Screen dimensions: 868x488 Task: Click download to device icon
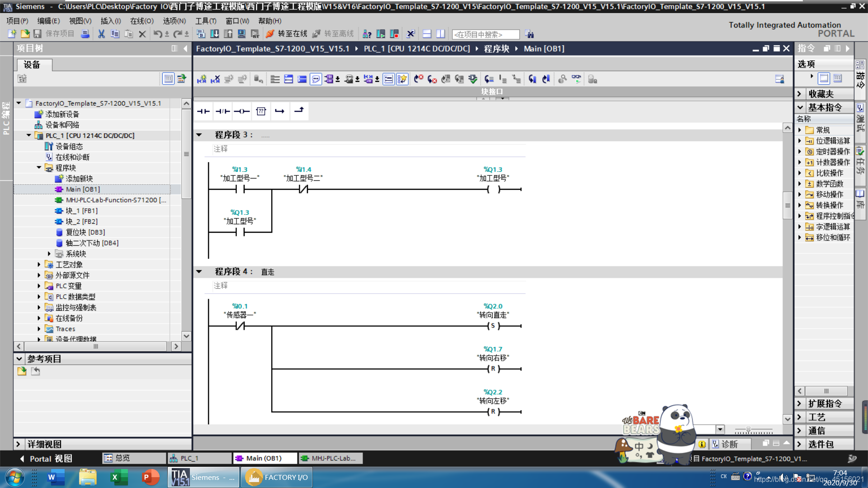click(x=215, y=34)
